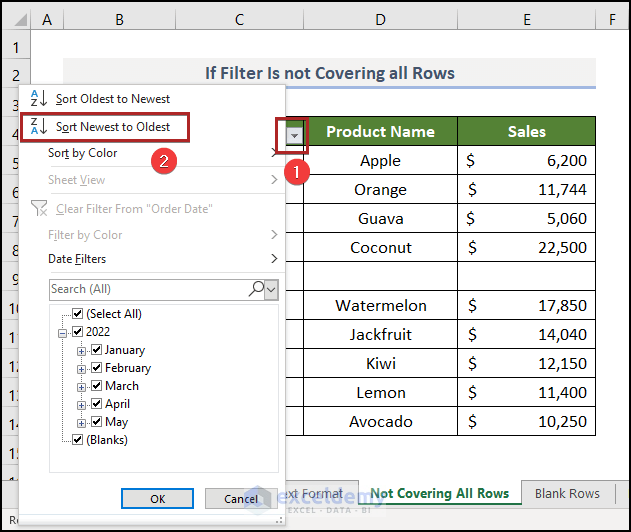The height and width of the screenshot is (532, 631).
Task: Collapse the 2022 tree node
Action: pyautogui.click(x=62, y=333)
